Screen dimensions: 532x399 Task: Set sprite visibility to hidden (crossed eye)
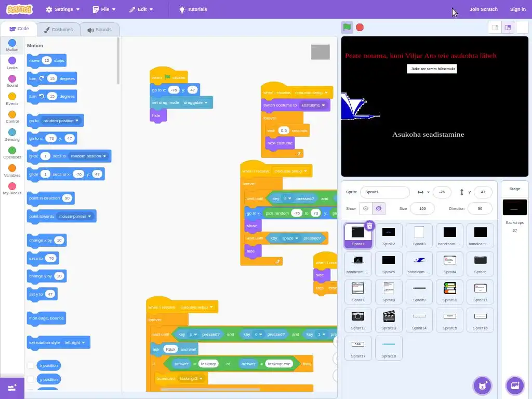click(x=379, y=208)
